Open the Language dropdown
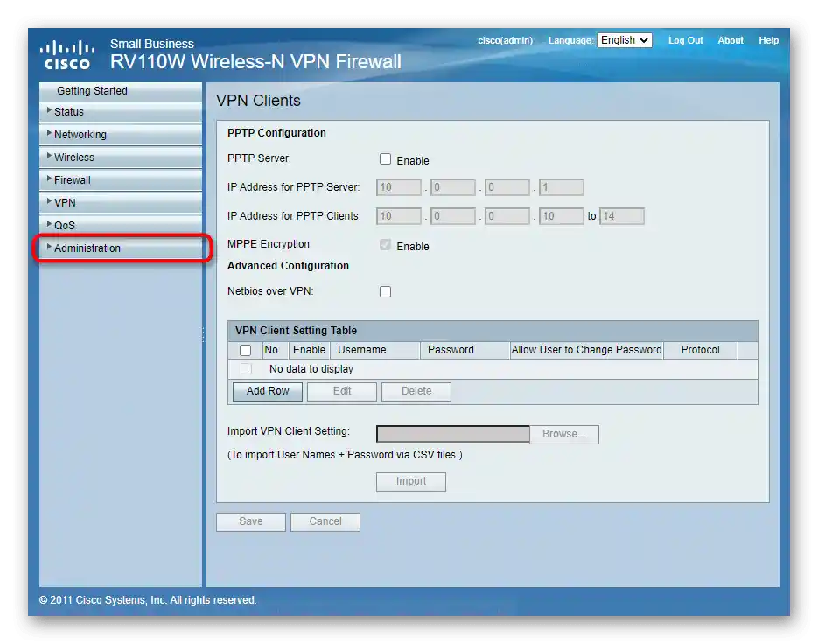The image size is (818, 644). point(625,40)
